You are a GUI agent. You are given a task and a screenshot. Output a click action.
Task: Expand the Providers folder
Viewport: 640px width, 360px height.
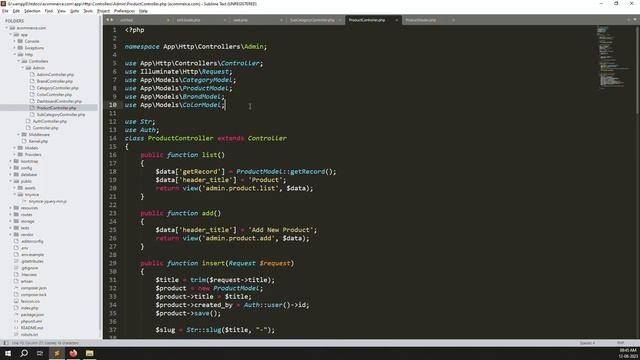[x=14, y=154]
